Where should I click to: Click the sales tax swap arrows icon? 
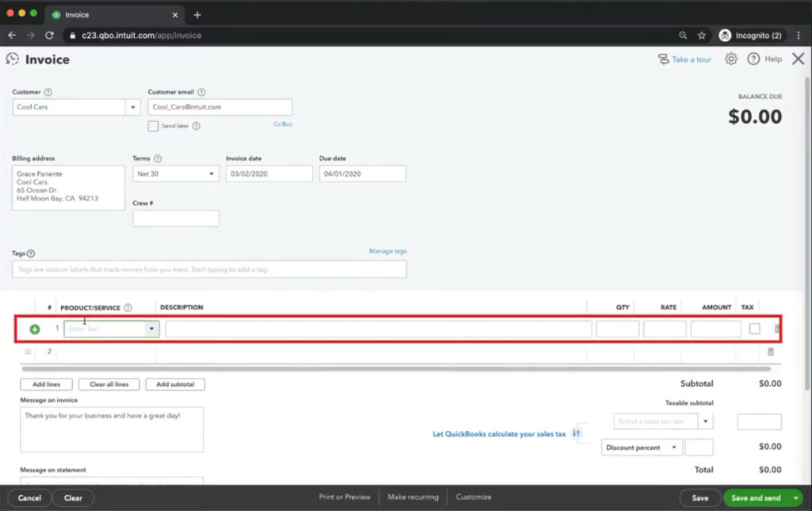[576, 433]
